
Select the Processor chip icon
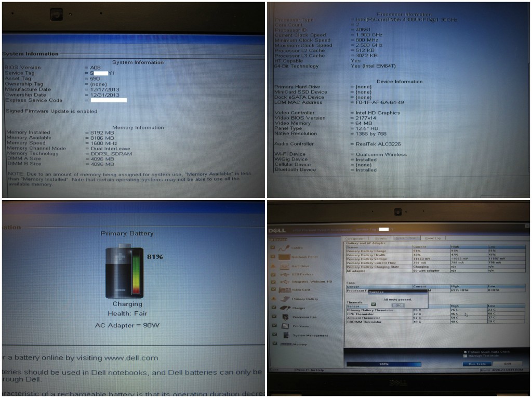285,326
